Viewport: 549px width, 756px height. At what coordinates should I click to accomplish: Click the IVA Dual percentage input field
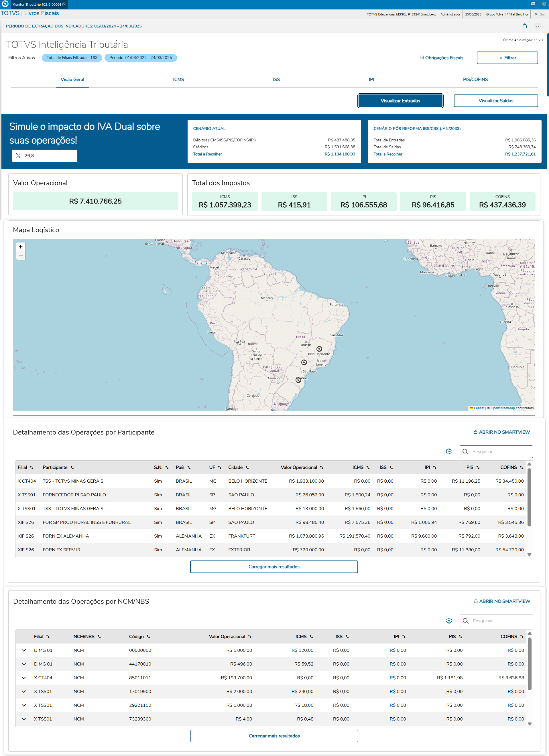[x=45, y=156]
